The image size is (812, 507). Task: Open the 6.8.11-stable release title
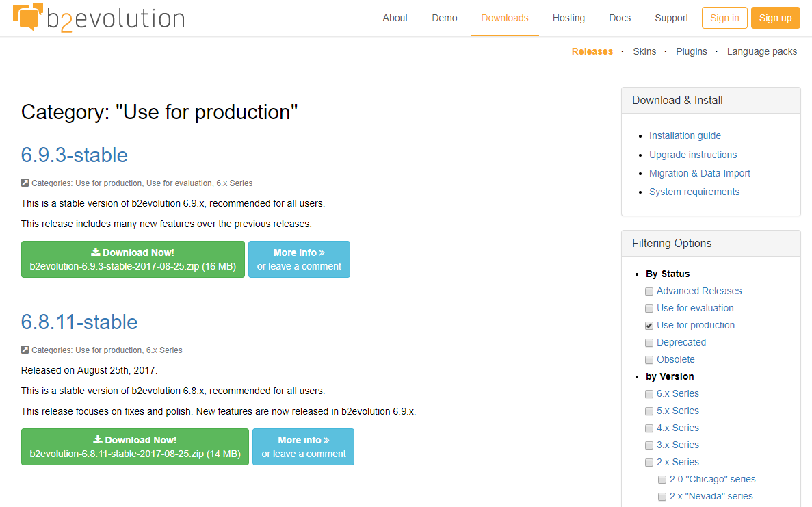(79, 322)
